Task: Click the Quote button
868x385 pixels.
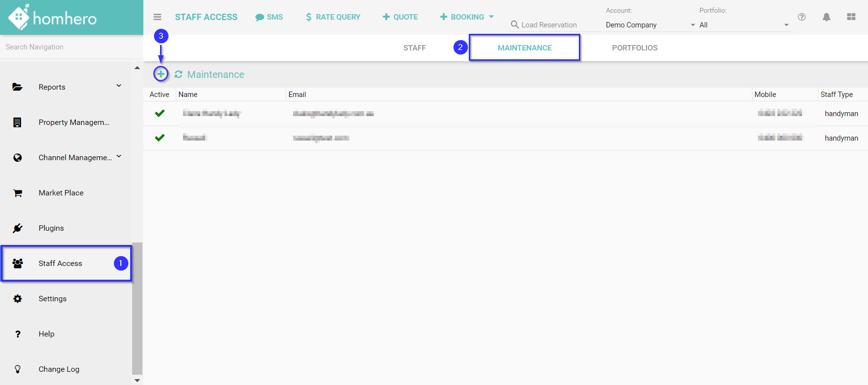Action: (x=400, y=17)
